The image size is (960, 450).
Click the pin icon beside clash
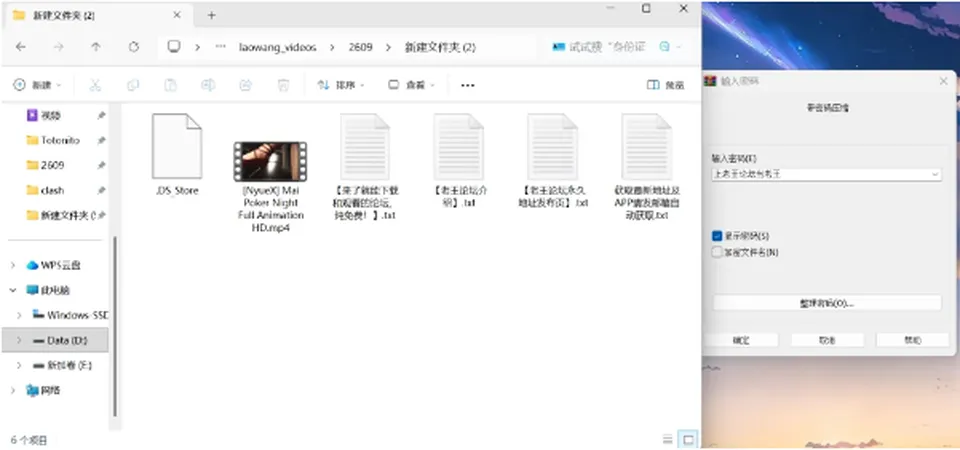click(102, 190)
